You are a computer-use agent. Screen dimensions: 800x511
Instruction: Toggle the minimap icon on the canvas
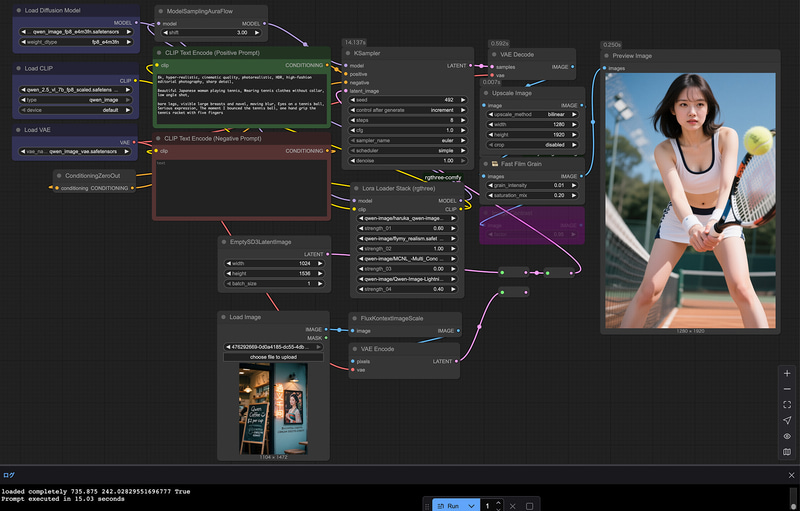[787, 452]
